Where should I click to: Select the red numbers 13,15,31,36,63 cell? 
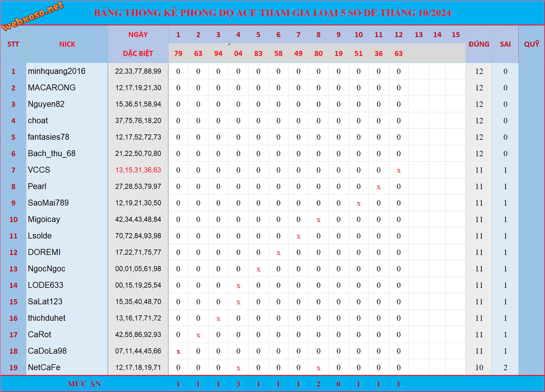pos(138,170)
